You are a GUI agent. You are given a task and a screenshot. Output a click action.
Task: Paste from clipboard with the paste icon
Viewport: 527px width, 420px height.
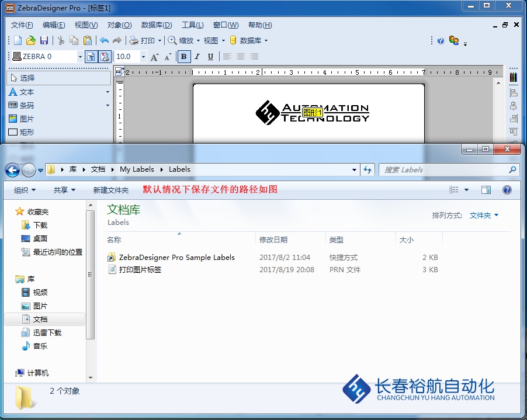88,41
